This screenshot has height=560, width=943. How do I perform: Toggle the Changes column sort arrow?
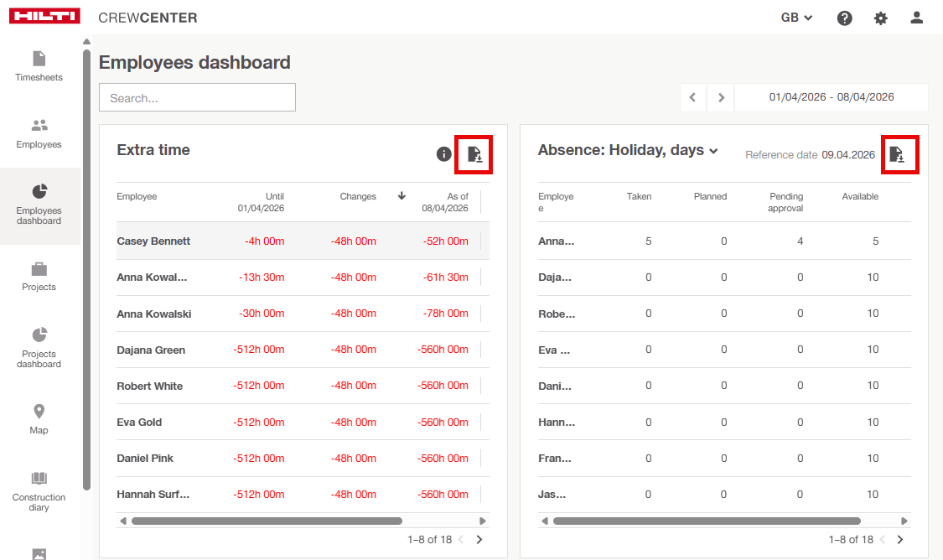[402, 196]
